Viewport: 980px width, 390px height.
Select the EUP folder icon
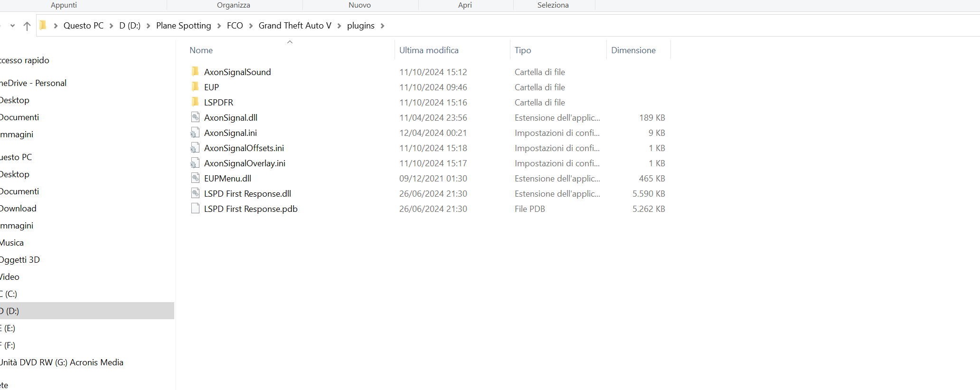coord(195,87)
